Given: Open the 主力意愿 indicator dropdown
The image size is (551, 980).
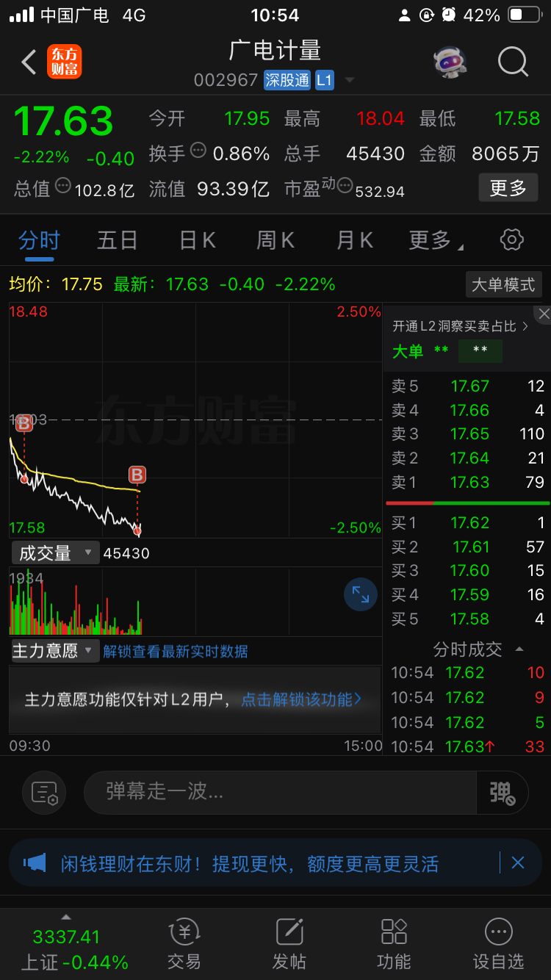Looking at the screenshot, I should click(x=55, y=651).
